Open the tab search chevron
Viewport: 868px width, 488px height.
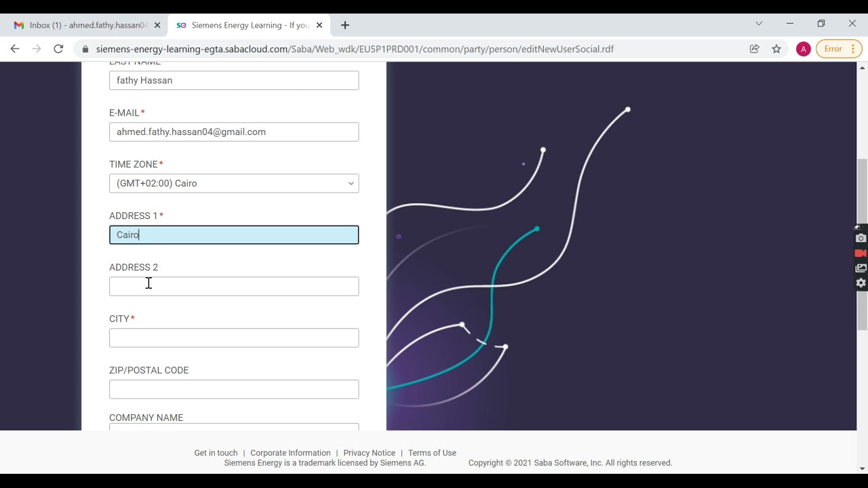(x=759, y=24)
